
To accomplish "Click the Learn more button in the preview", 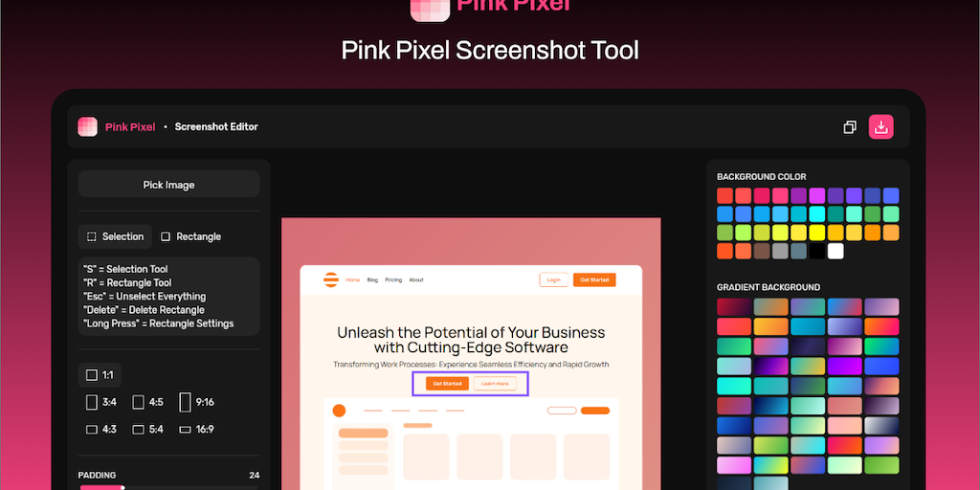I will [x=495, y=384].
